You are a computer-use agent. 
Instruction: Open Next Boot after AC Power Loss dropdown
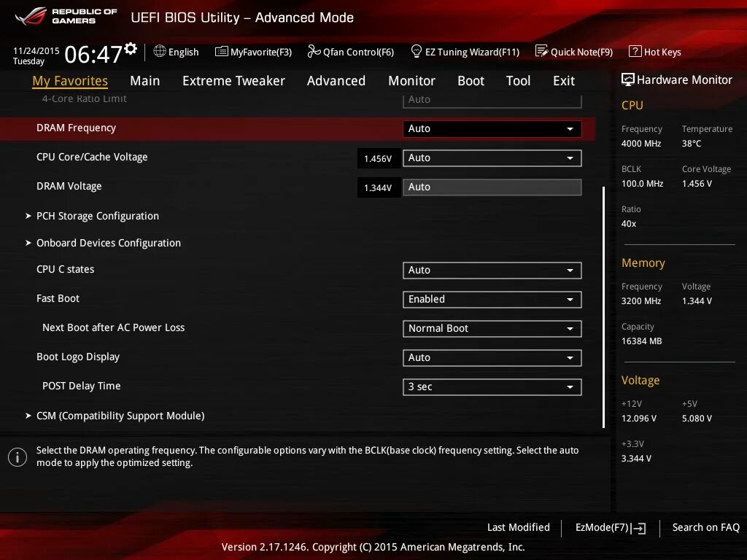click(x=492, y=329)
